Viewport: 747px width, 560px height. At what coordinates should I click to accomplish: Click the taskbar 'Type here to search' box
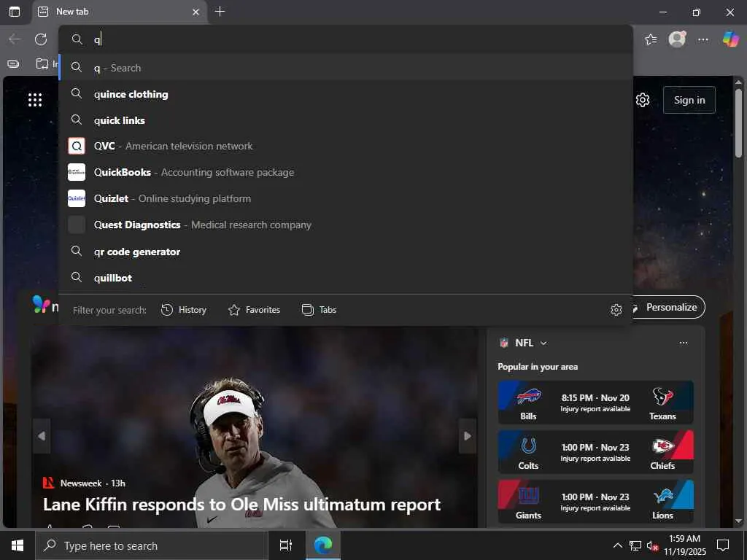pos(152,545)
